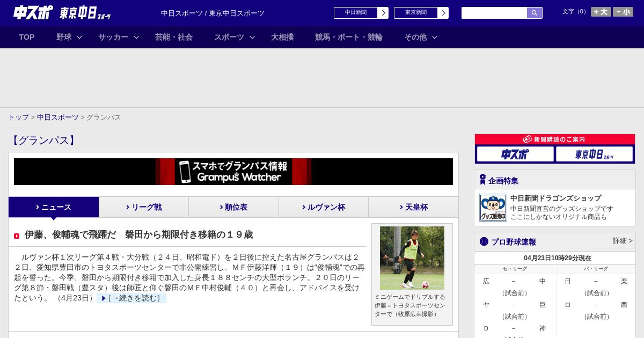Open 競馬・ボート・競輪 navigation item
The height and width of the screenshot is (338, 644).
pos(349,37)
